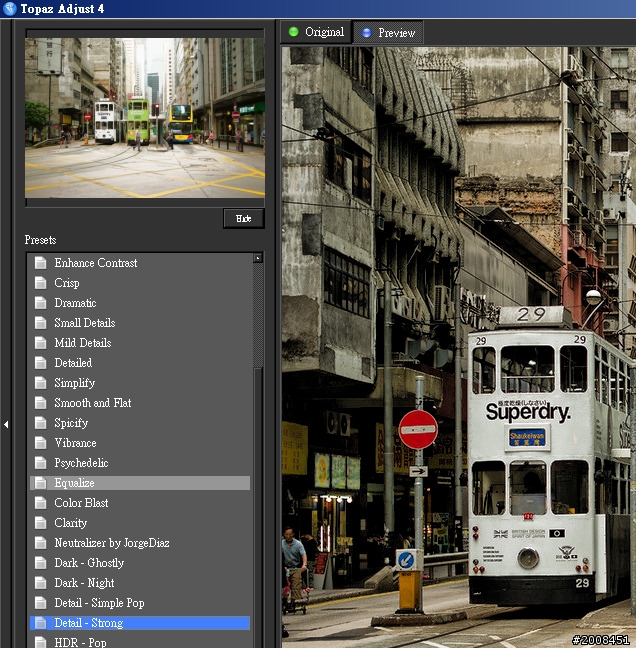
Task: Click the main preview image of the tram
Action: tap(459, 347)
